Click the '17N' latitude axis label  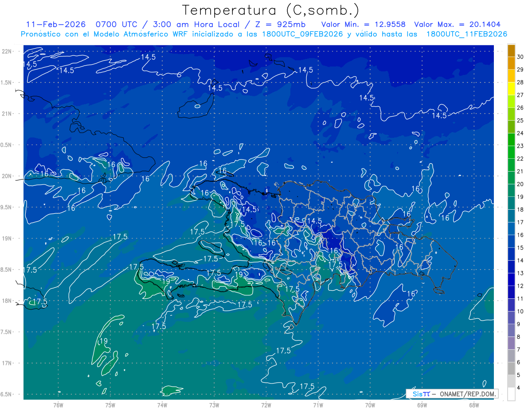click(7, 363)
